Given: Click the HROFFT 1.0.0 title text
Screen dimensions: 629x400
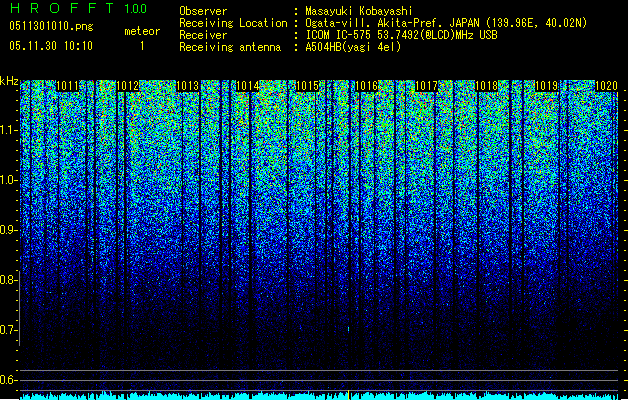Looking at the screenshot, I should tap(78, 8).
